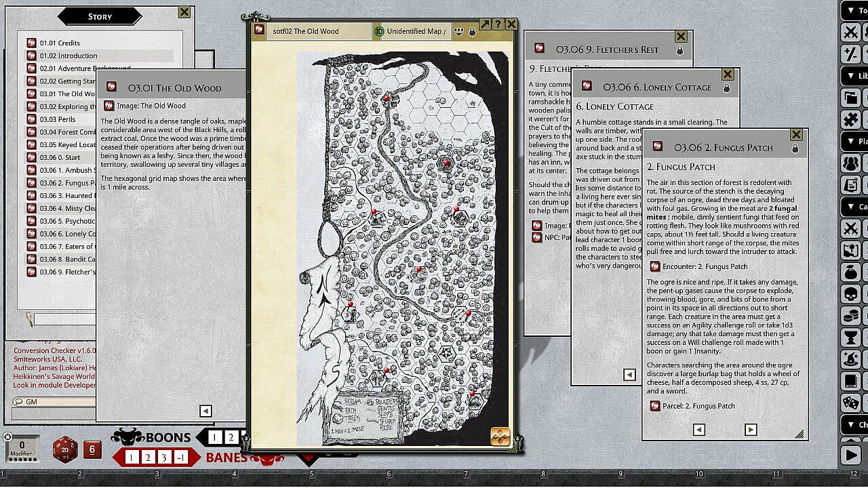Toggle the lock on Fletcher's Rest window
Screen dimensions: 868x488
click(679, 50)
